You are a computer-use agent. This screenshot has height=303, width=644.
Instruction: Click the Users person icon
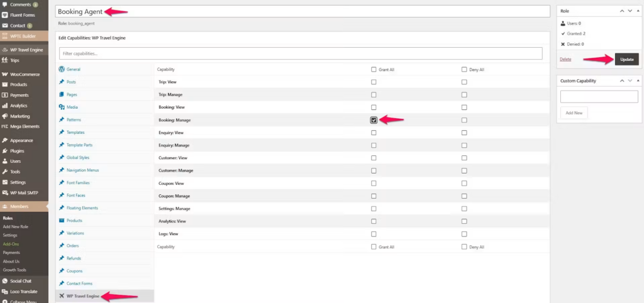(x=4, y=162)
